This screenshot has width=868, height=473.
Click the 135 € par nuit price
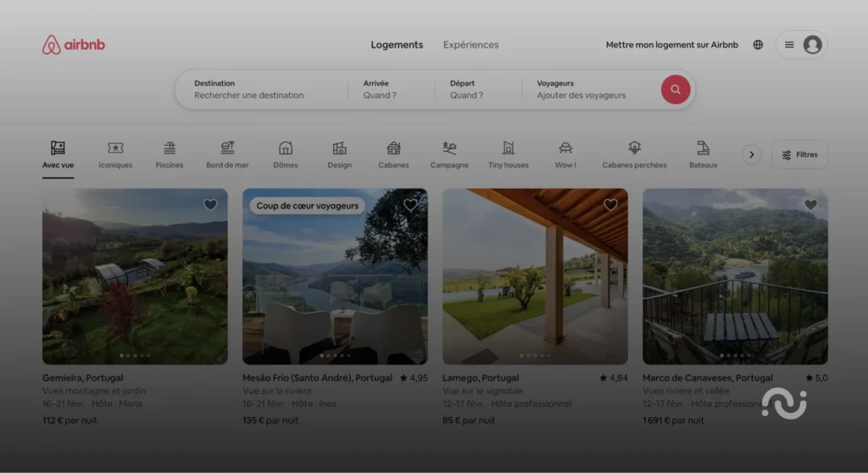click(270, 420)
